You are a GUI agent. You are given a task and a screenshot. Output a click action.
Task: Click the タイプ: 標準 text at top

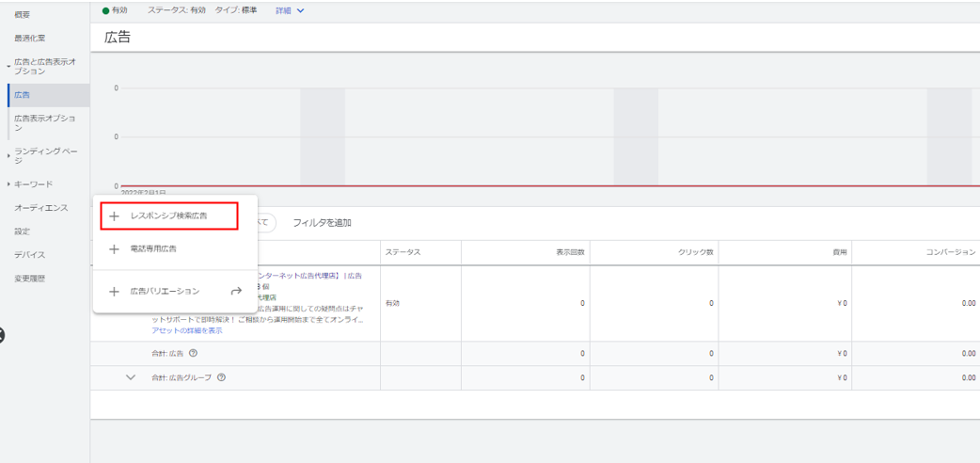(x=235, y=10)
